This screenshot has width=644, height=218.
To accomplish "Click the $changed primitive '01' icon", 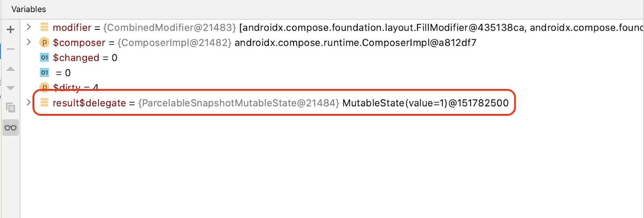I will [44, 58].
